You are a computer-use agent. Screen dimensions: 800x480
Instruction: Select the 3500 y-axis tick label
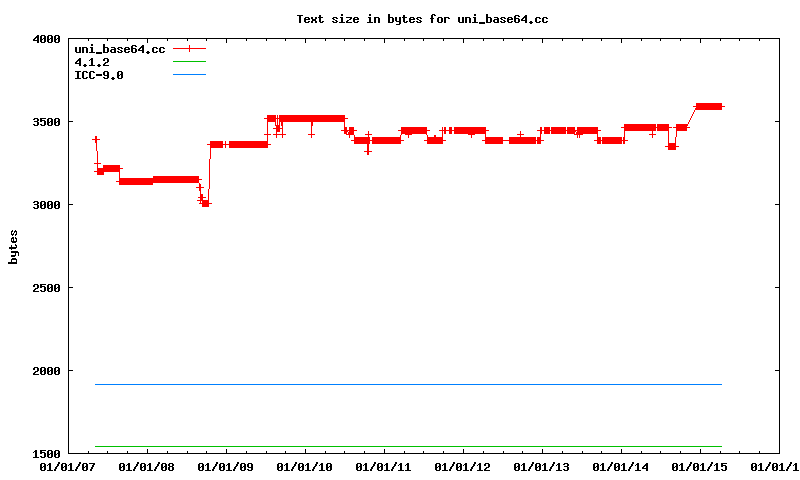click(47, 122)
